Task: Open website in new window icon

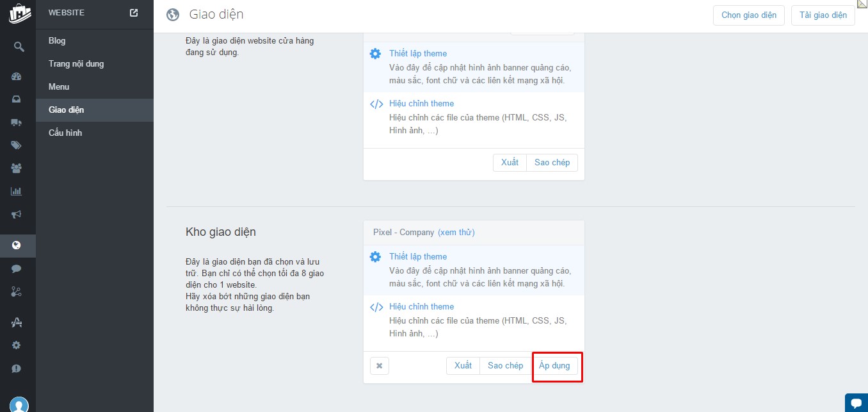Action: pos(134,12)
